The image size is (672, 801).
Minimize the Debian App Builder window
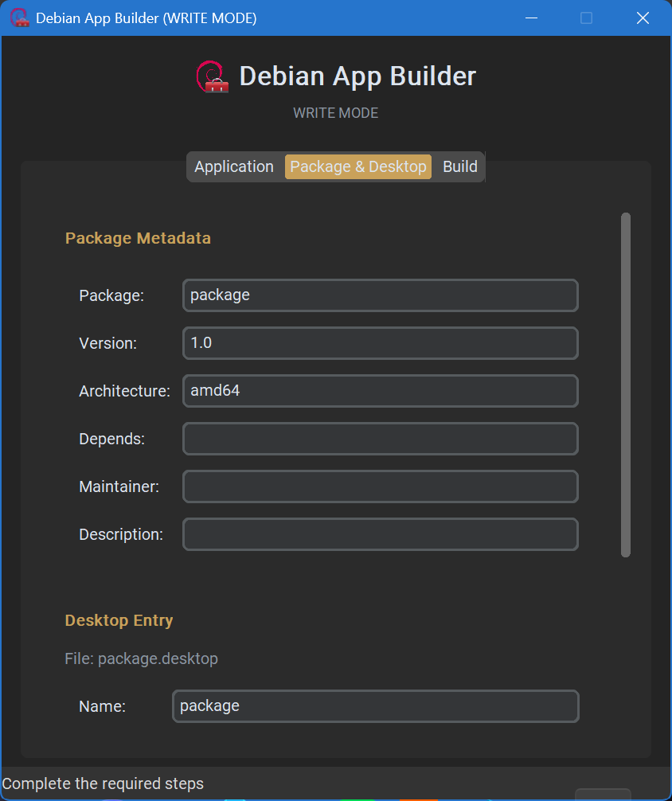[531, 18]
